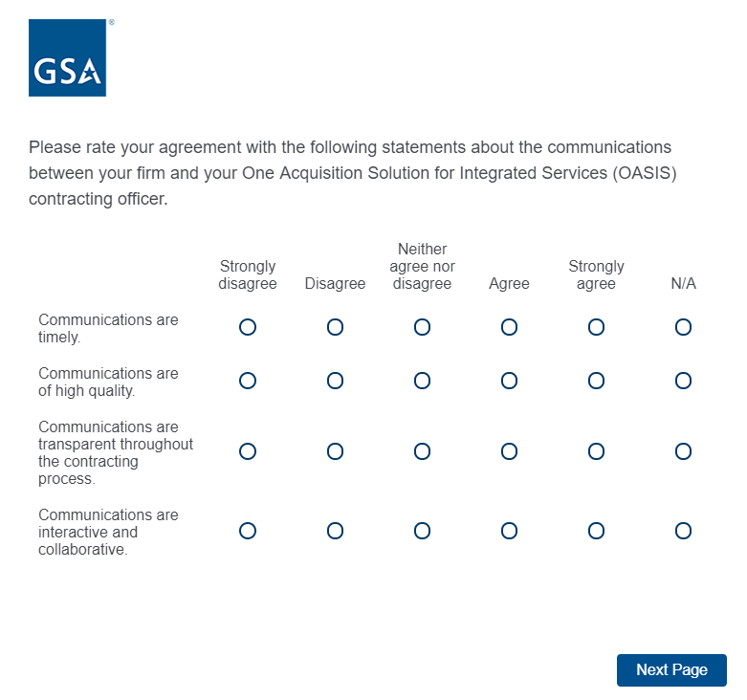Image resolution: width=747 pixels, height=700 pixels.
Task: Click the Next Page button
Action: click(671, 670)
